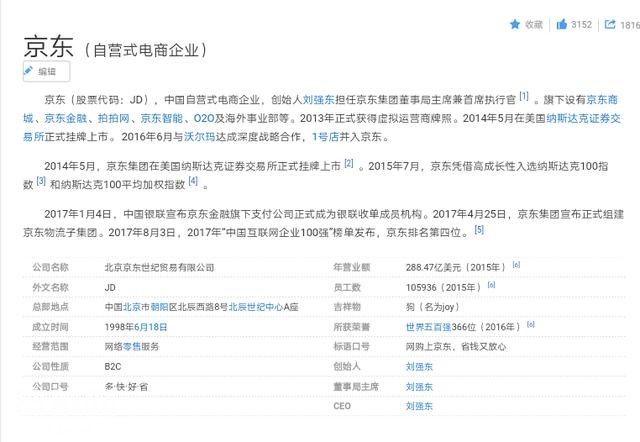
Task: Click the thumbs-up like icon
Action: 562,24
